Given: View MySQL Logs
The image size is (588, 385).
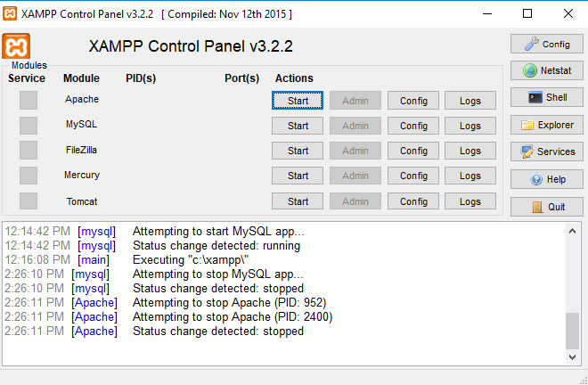Looking at the screenshot, I should click(470, 126).
